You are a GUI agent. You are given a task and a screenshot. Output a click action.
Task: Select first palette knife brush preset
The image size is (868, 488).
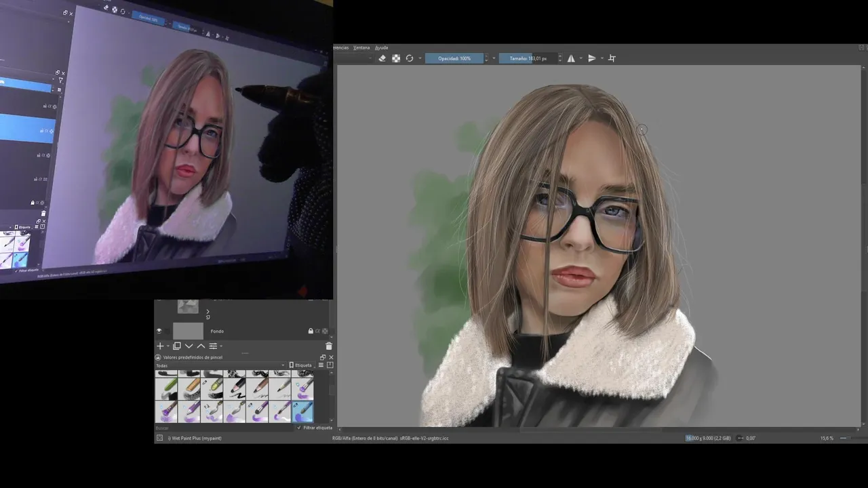tap(212, 411)
